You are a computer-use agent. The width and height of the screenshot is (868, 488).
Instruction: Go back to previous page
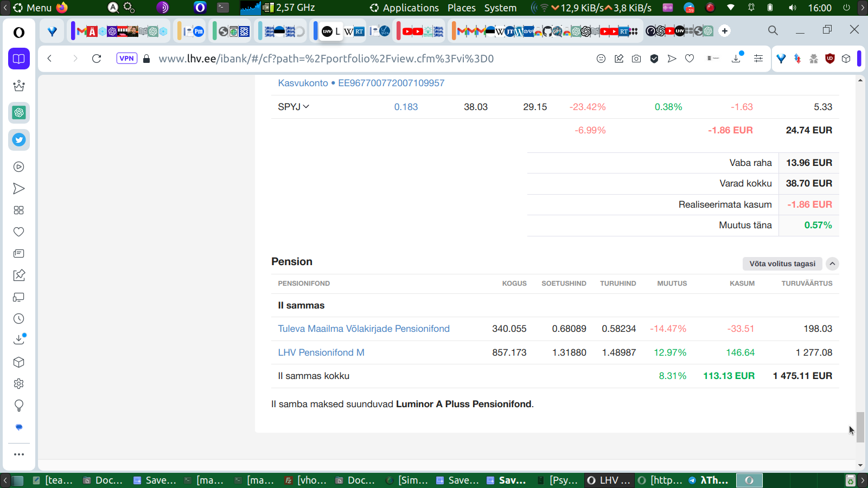click(49, 59)
